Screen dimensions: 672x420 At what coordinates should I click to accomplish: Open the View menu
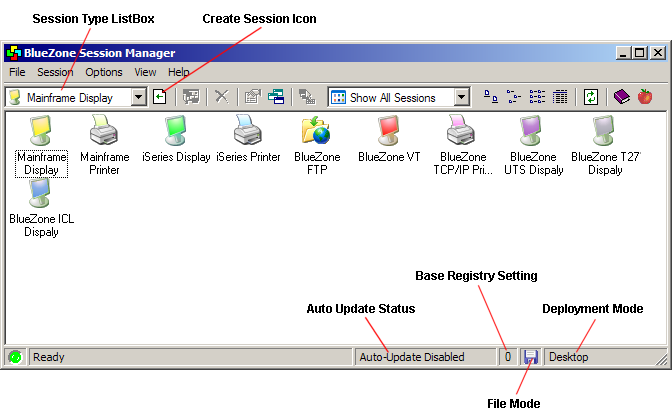coord(145,72)
